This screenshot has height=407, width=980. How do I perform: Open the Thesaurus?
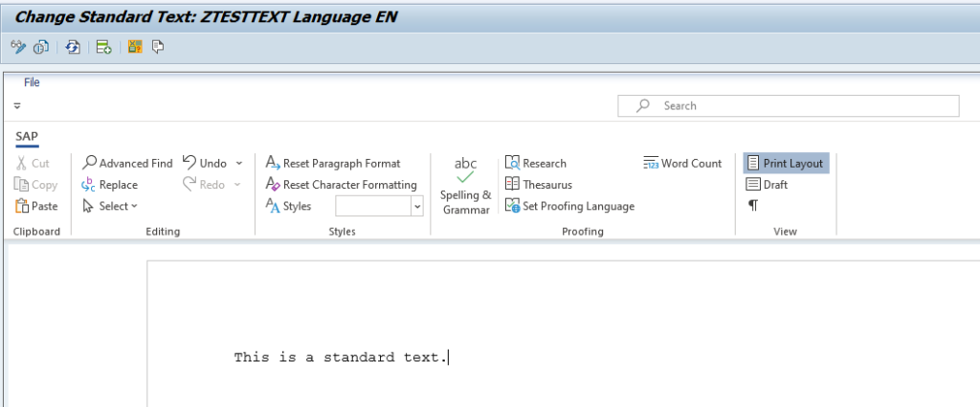pyautogui.click(x=539, y=185)
